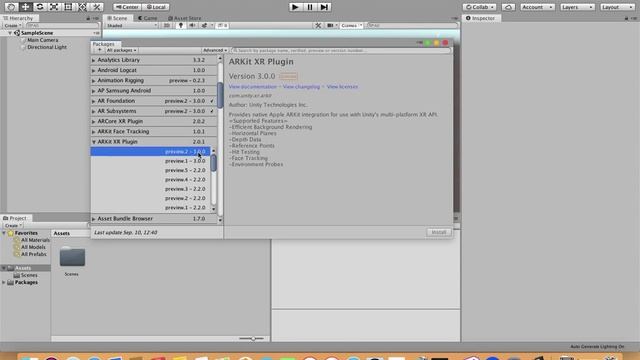Open scene component tools icon
640x360 pixels.
tap(318, 25)
